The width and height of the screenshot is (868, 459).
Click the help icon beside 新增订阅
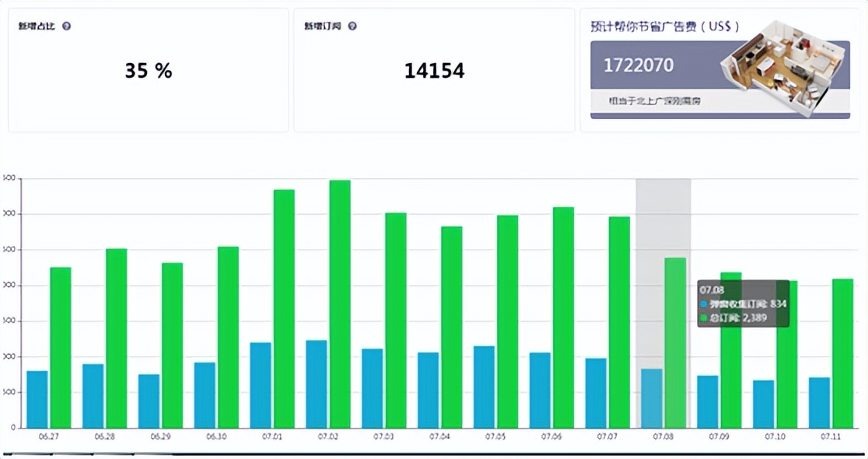tap(354, 25)
